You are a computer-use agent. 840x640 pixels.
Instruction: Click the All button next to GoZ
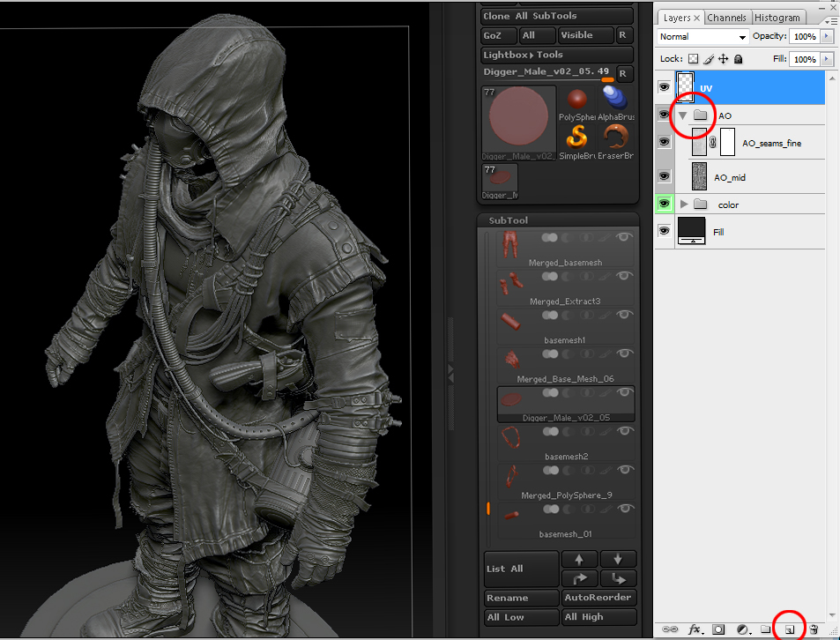(536, 35)
